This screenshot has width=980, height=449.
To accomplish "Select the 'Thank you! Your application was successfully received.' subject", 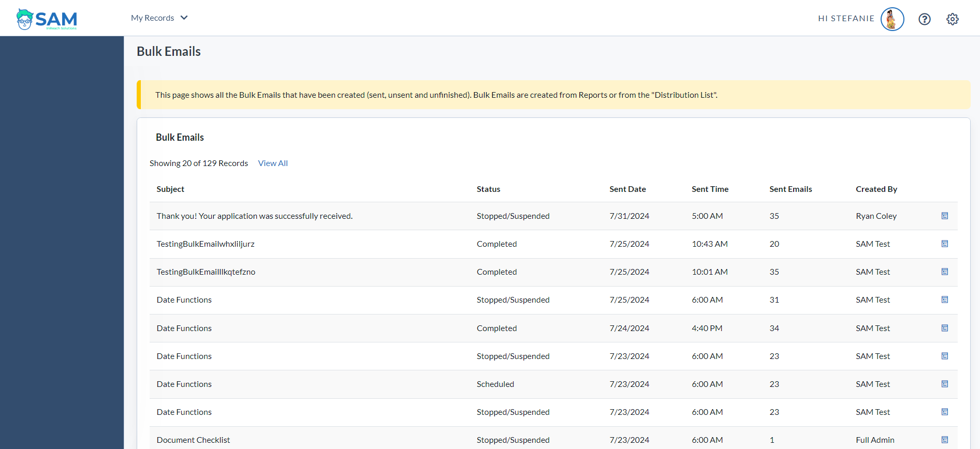I will [255, 216].
